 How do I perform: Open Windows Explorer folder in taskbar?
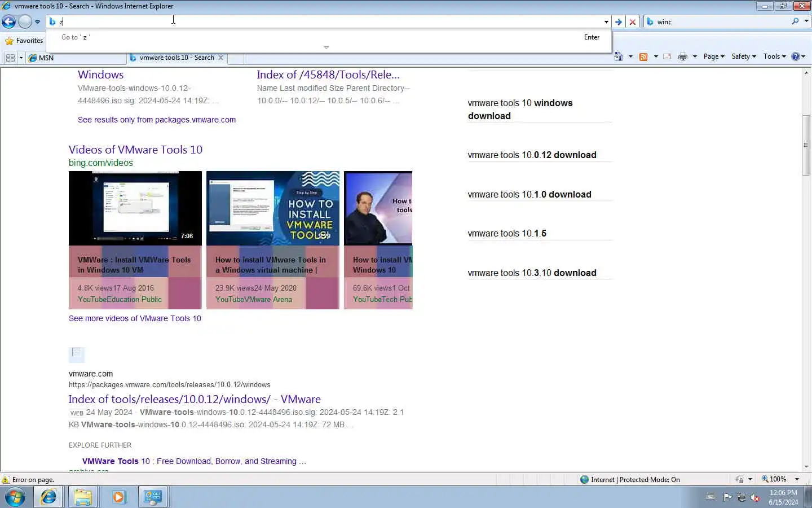point(83,497)
